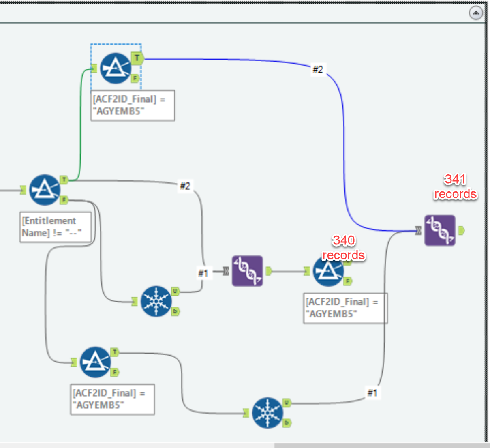Select the bottom Unique tool

(x=267, y=413)
